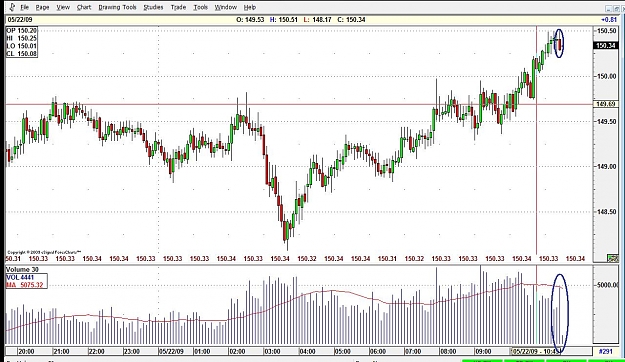Open the Help menu
Image resolution: width=625 pixels, height=362 pixels.
pos(250,7)
